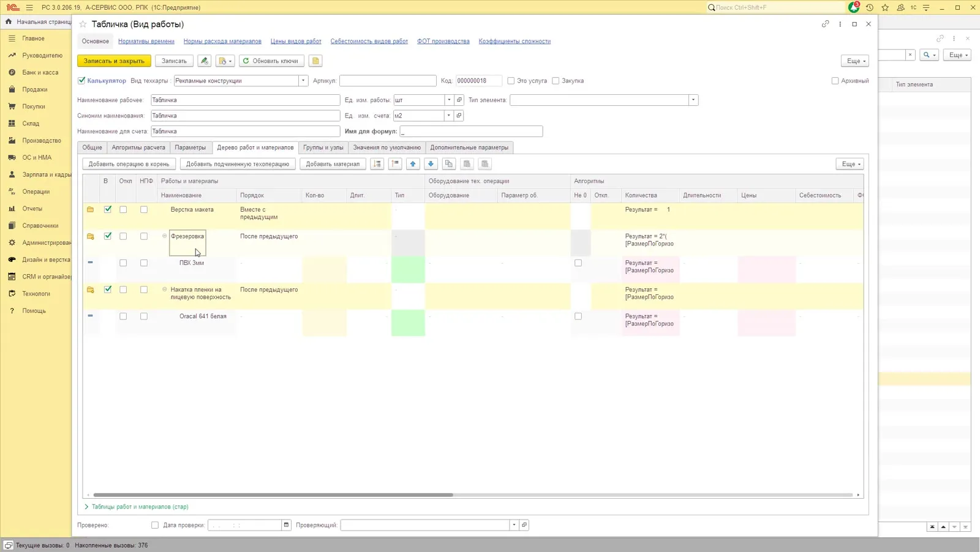Screen dimensions: 980x552
Task: Open the Нормы расхода материалов link
Action: [x=222, y=41]
